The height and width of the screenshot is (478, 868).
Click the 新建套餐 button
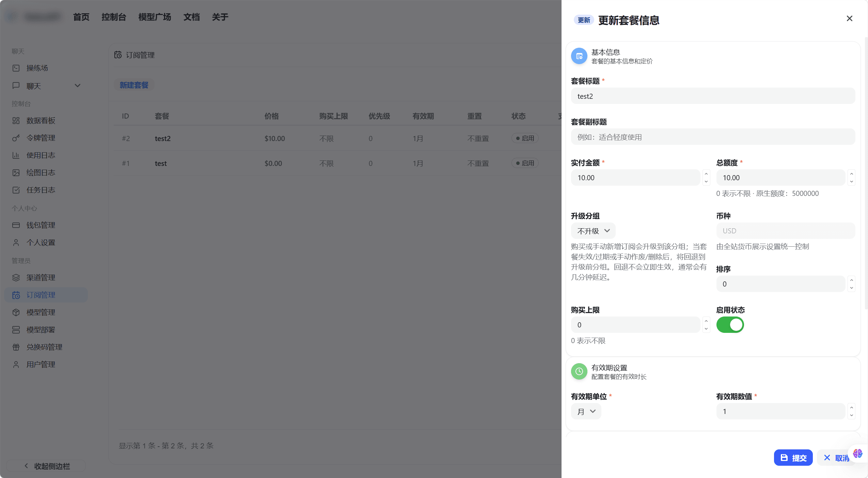tap(133, 85)
